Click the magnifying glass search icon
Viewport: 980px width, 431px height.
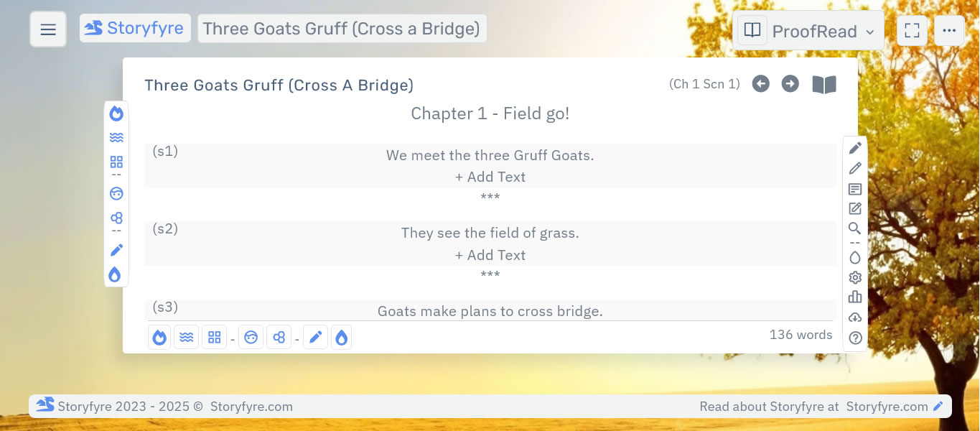click(x=855, y=228)
